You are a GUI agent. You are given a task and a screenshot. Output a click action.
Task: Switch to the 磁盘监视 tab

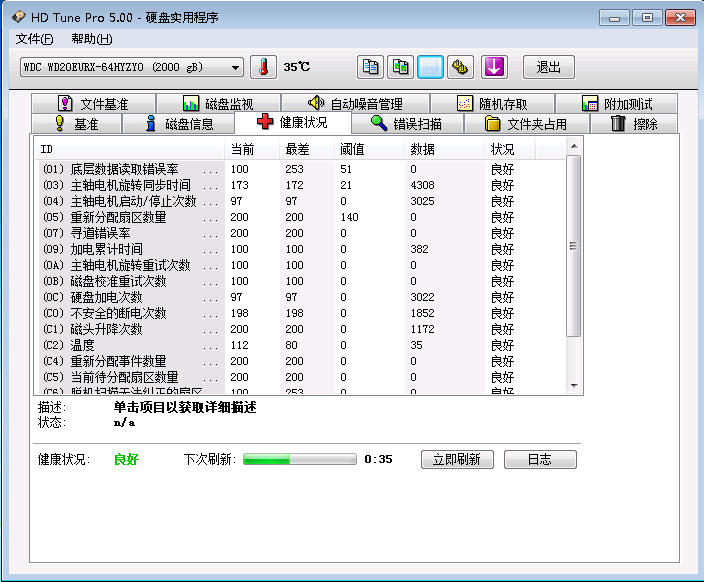[x=219, y=104]
